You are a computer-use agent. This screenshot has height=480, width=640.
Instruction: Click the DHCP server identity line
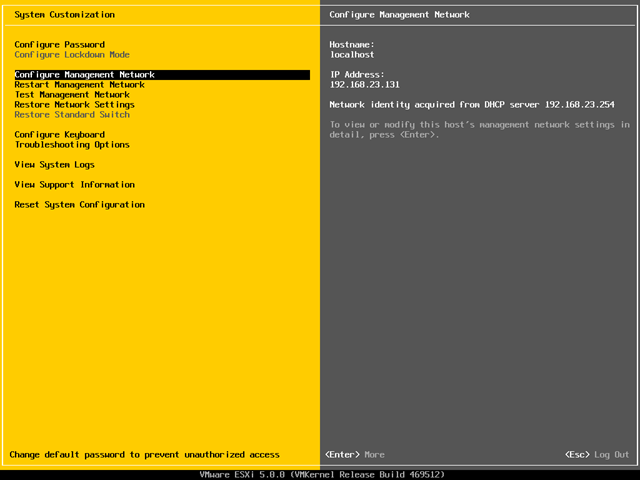click(x=472, y=104)
